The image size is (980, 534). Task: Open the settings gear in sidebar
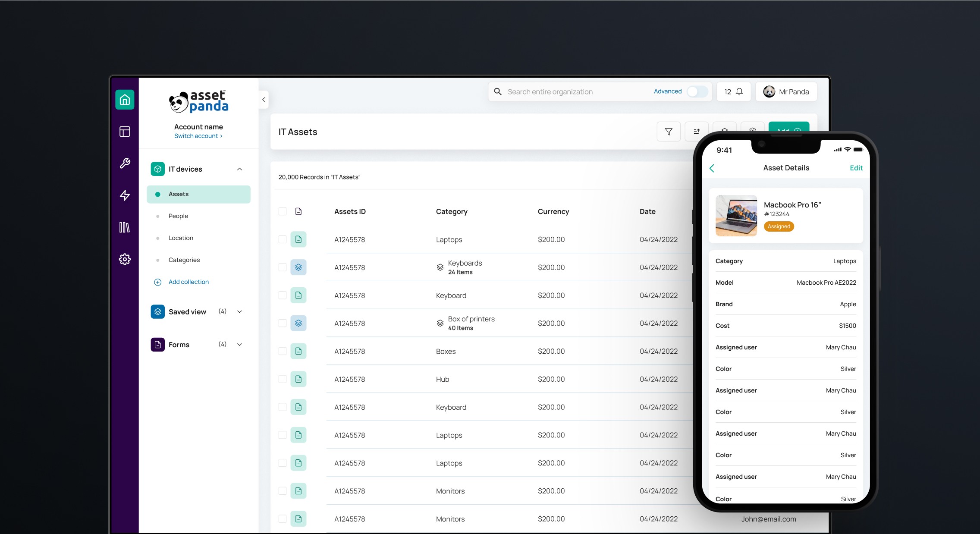click(x=125, y=259)
